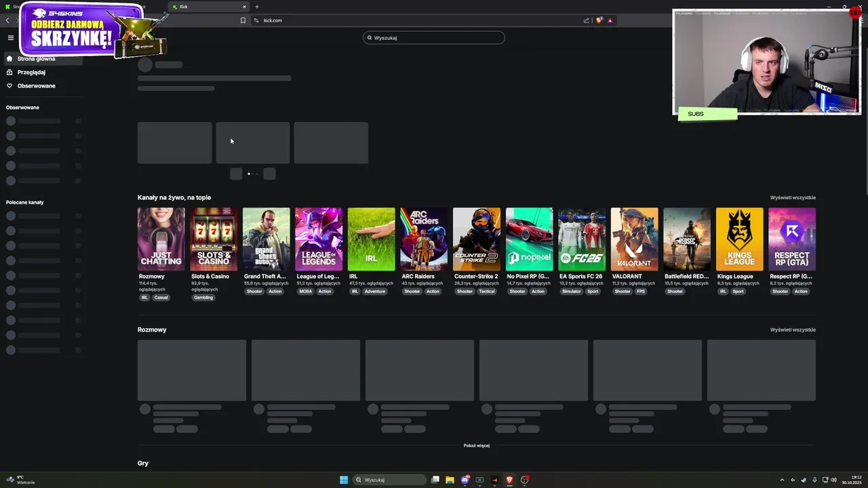
Task: Open the Just Chatting category thumbnail
Action: 161,239
